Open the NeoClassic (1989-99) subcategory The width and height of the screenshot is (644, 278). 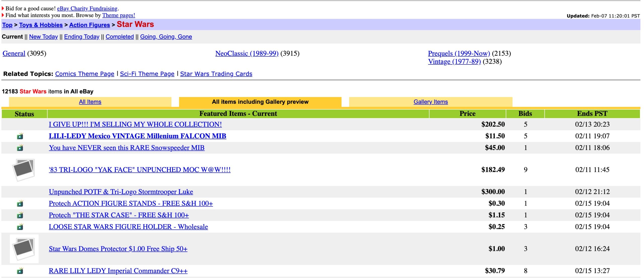(x=247, y=53)
